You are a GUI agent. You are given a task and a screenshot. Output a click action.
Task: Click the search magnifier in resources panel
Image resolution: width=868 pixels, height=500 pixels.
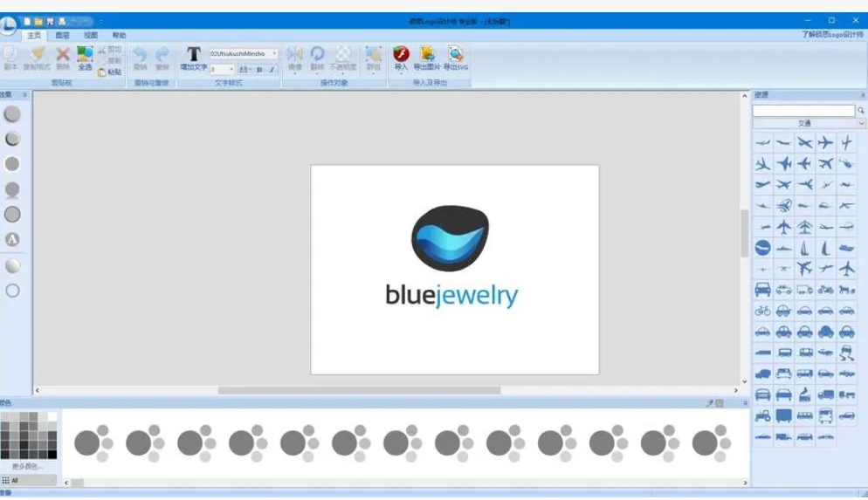coord(861,111)
